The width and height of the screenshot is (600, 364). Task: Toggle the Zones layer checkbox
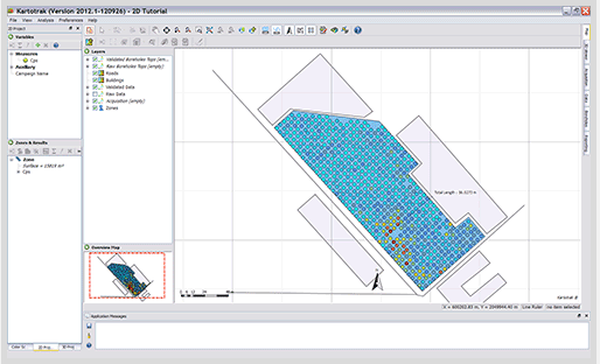pyautogui.click(x=95, y=108)
